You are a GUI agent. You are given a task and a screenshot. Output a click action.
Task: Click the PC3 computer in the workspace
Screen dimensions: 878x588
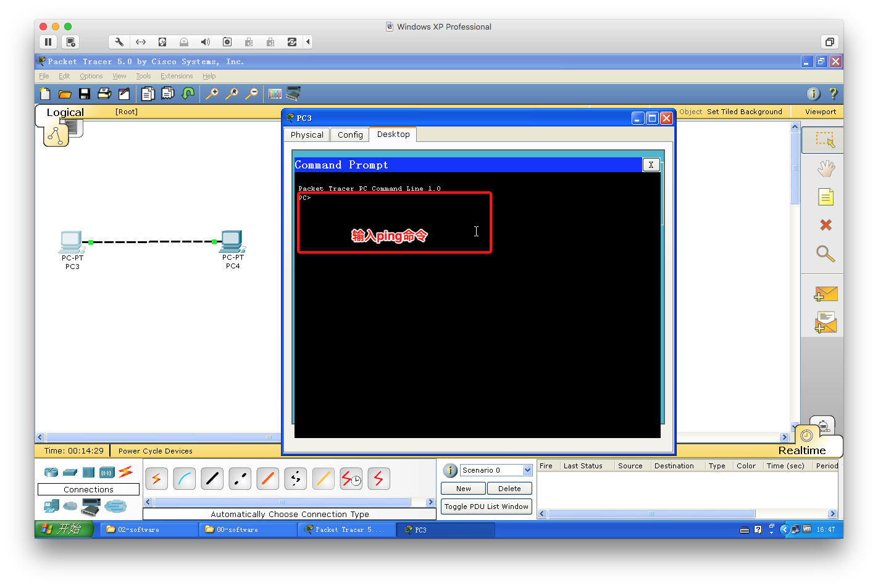72,242
